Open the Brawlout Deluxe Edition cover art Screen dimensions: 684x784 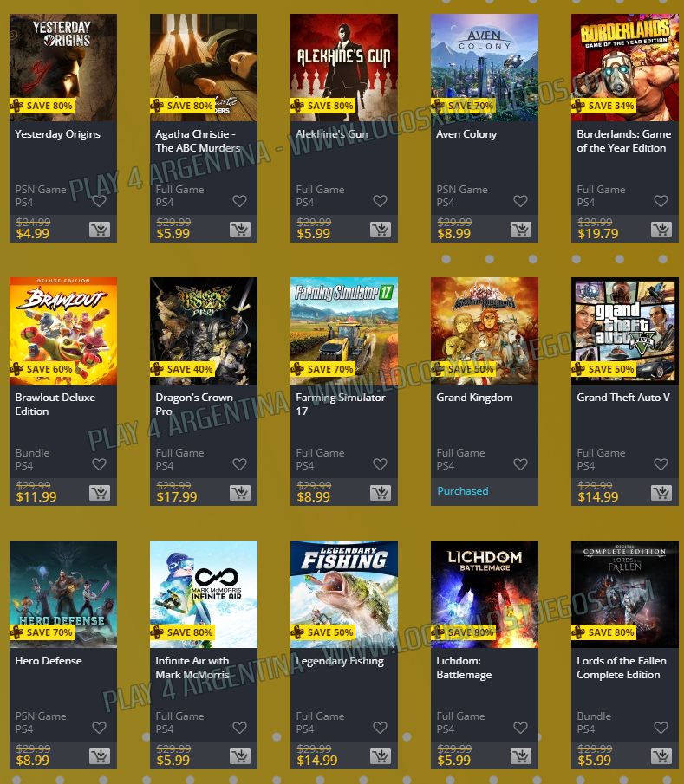(63, 331)
